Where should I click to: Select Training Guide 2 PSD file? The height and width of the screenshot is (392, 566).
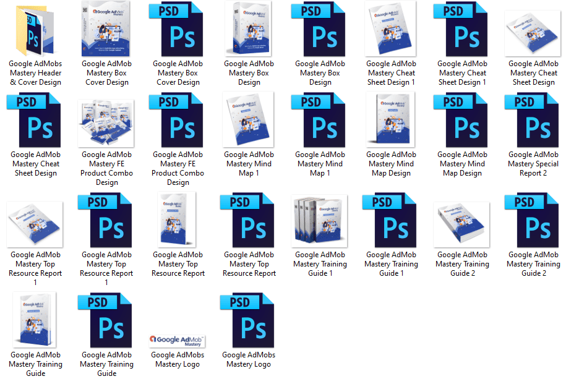pyautogui.click(x=532, y=220)
